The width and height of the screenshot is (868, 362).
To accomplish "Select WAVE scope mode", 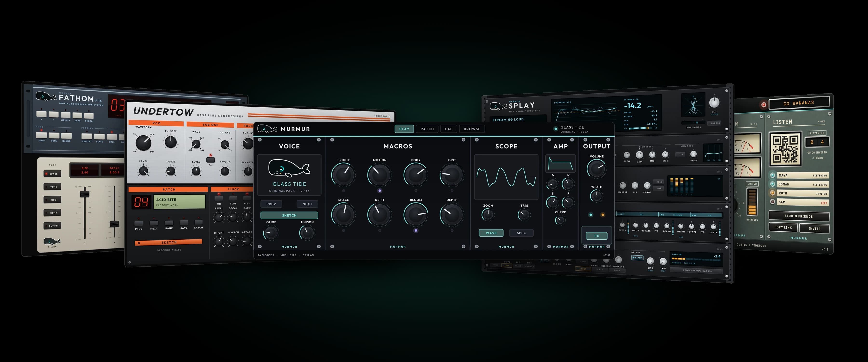I will point(491,233).
